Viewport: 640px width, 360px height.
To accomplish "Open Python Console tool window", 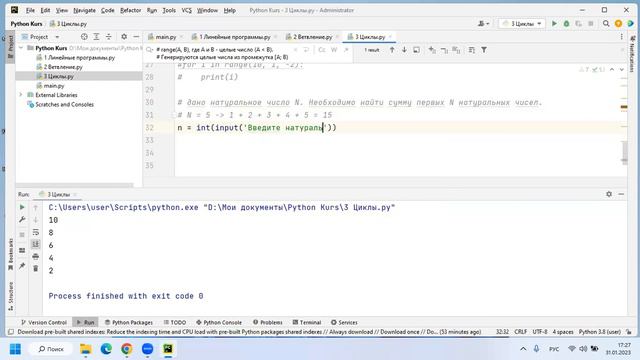I will 219,322.
